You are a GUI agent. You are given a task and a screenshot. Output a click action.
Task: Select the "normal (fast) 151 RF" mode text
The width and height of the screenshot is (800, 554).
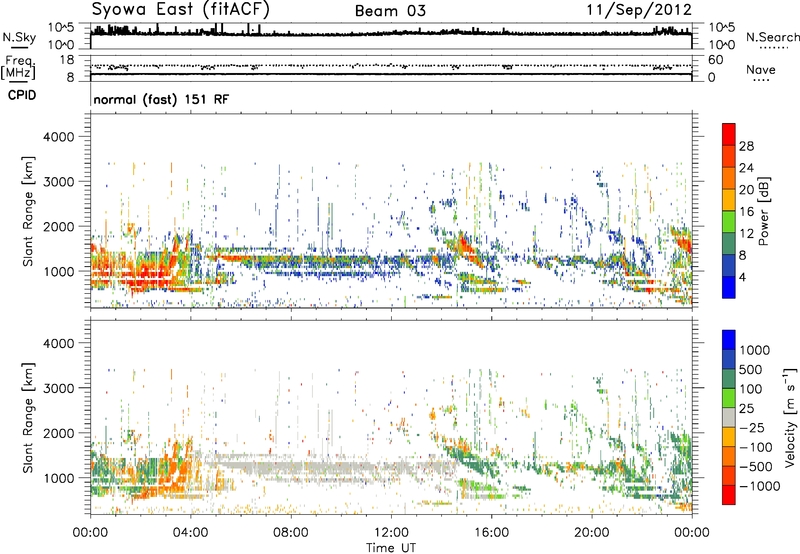pos(161,99)
